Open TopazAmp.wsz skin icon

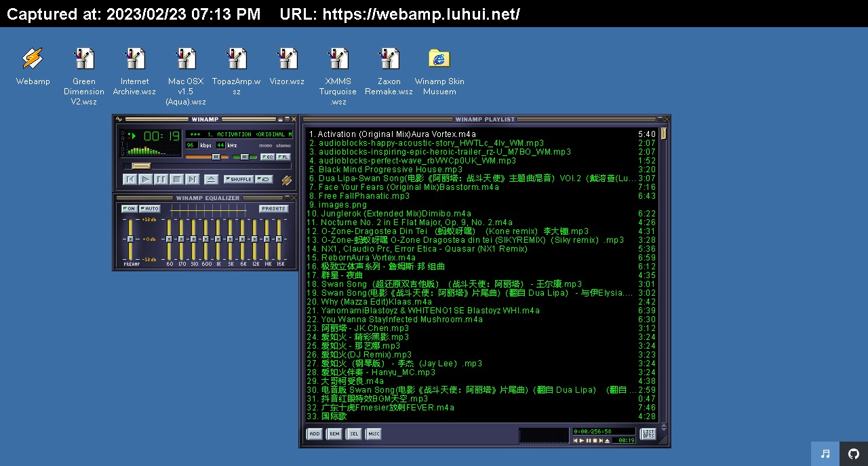(x=236, y=71)
